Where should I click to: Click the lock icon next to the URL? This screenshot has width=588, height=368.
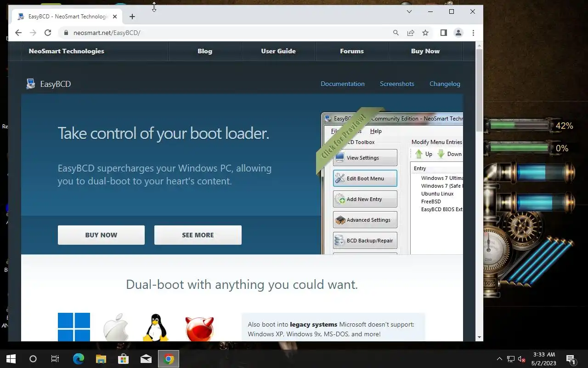pos(66,33)
